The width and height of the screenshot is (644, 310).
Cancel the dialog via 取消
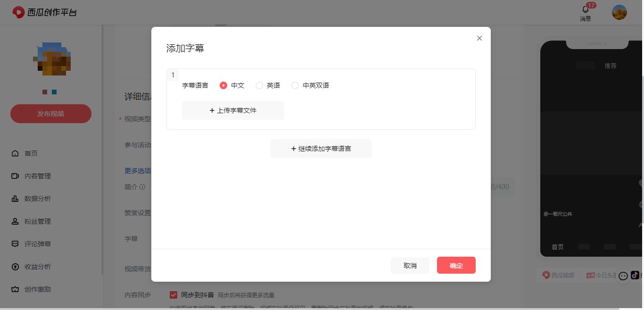(410, 265)
